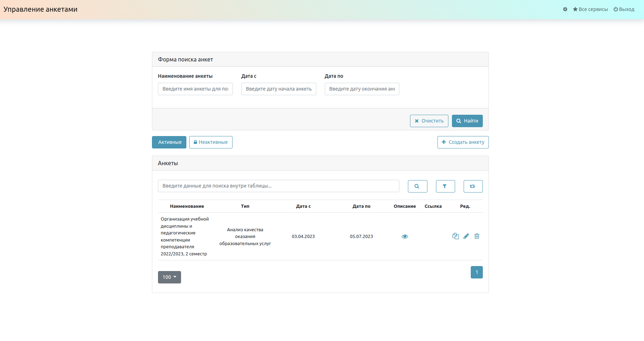Sort by the Дата по column header
Image resolution: width=644 pixels, height=341 pixels.
click(361, 206)
